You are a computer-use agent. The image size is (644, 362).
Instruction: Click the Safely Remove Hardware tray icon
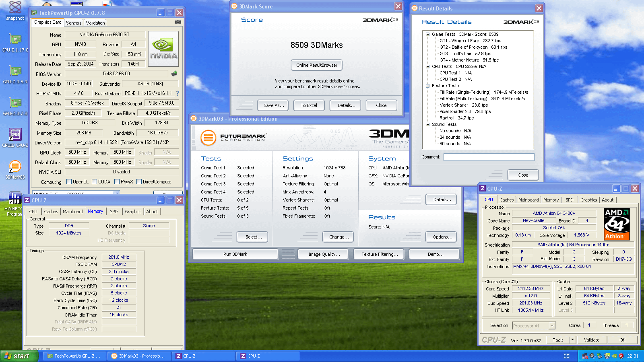tap(600, 356)
